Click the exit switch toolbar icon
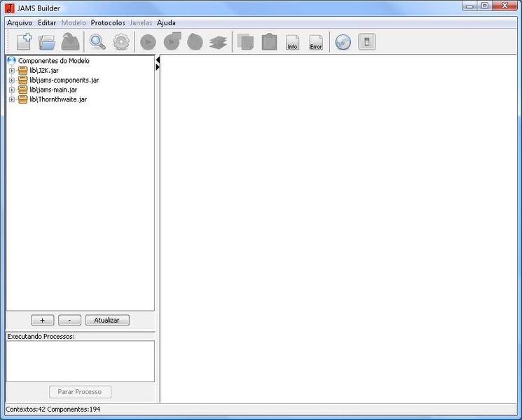 tap(366, 42)
